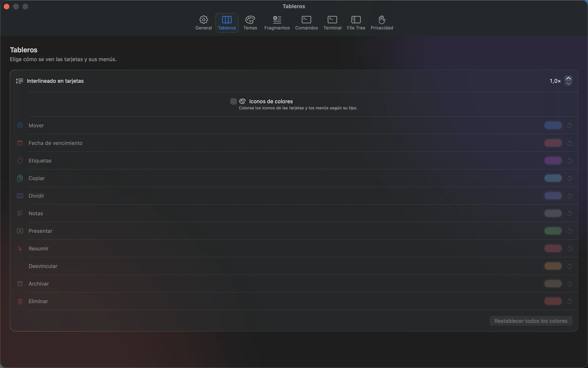This screenshot has width=588, height=368.
Task: Open the Resumir color swatch
Action: click(x=553, y=248)
